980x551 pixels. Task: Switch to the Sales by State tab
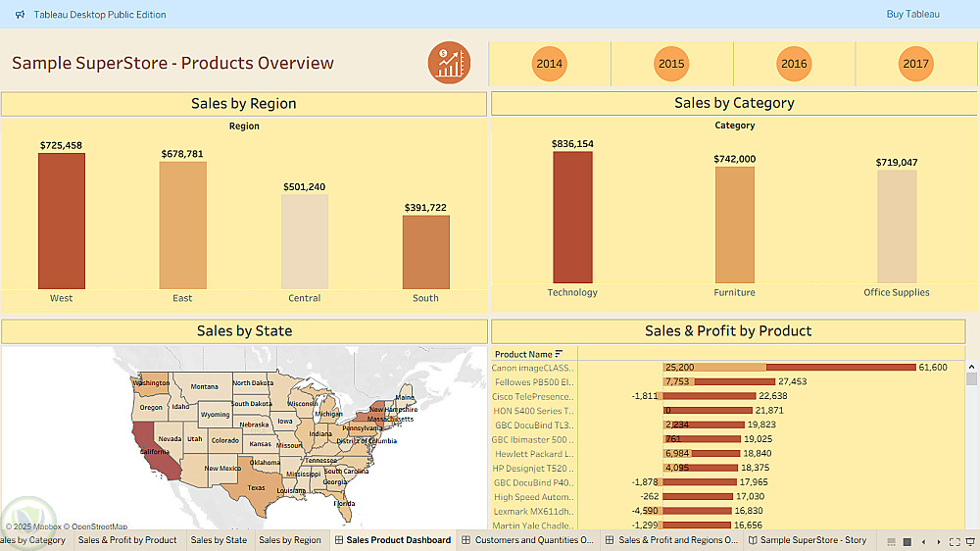click(219, 540)
